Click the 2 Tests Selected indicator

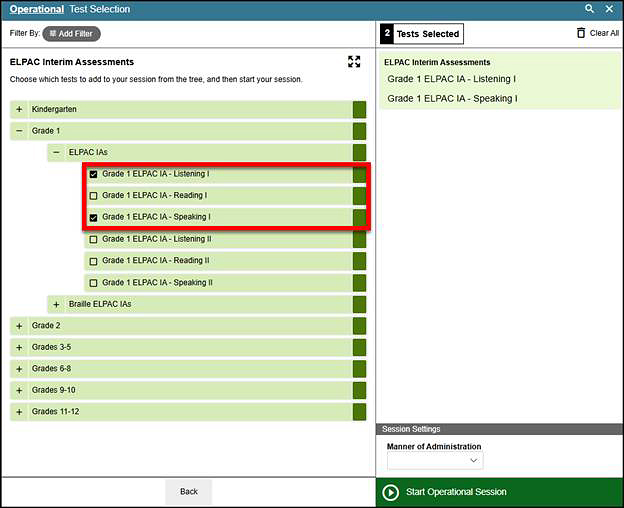(422, 34)
